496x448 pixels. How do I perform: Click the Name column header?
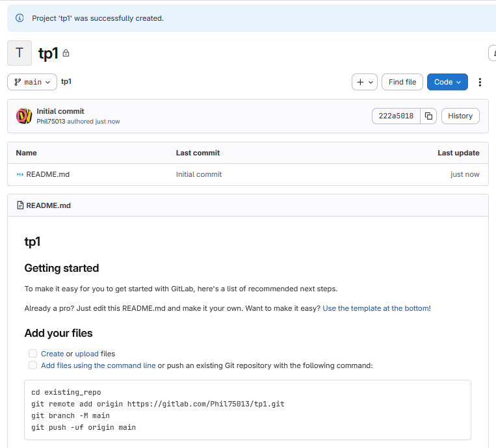[27, 153]
